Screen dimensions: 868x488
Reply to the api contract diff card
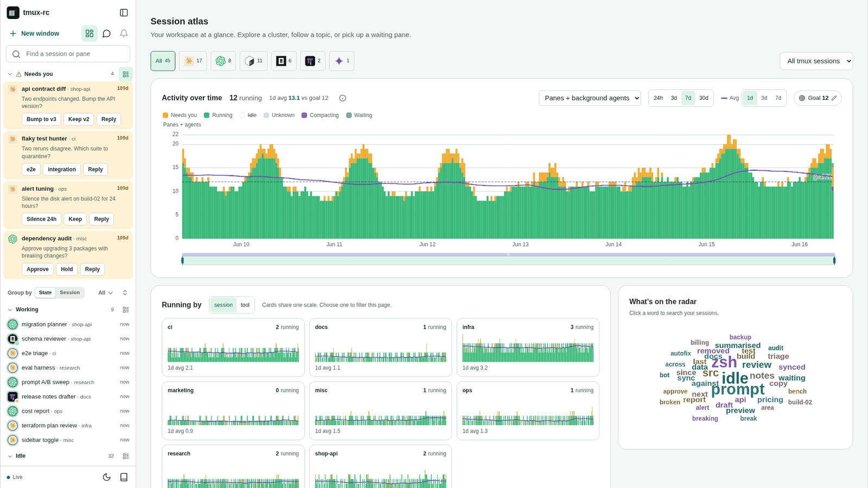108,119
